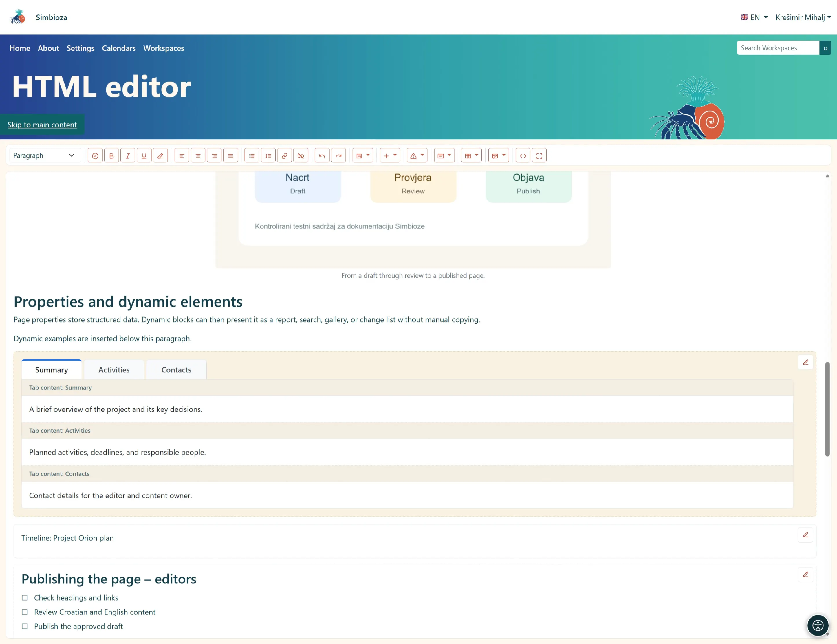This screenshot has height=644, width=837.
Task: Select the highlighter pen tool
Action: 160,155
